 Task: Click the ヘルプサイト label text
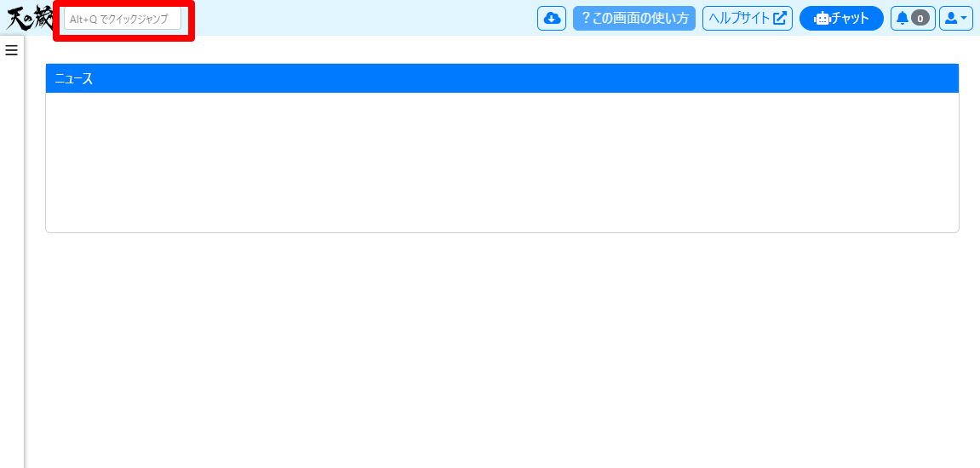[x=739, y=18]
